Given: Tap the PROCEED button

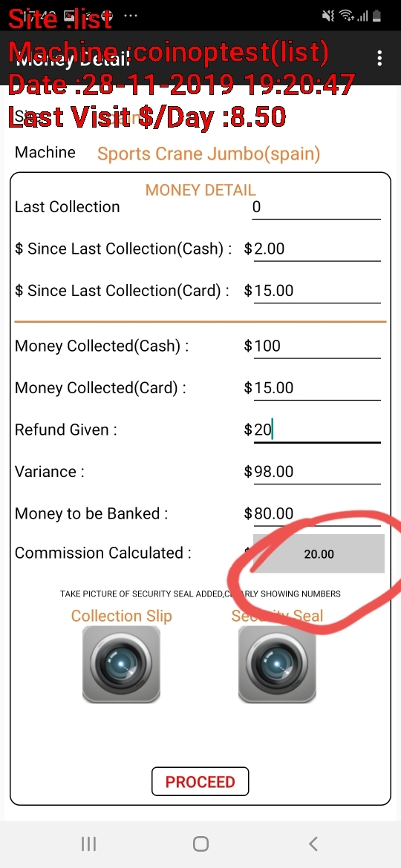Looking at the screenshot, I should point(200,782).
